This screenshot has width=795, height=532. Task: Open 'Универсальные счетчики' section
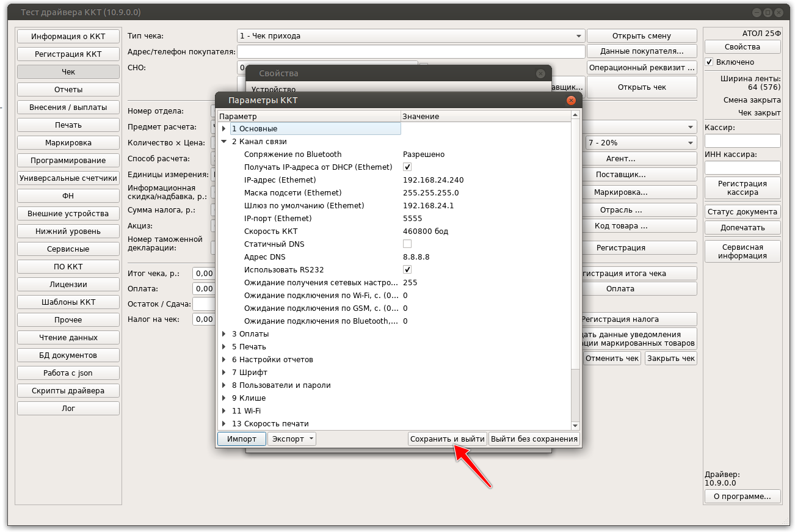click(x=68, y=178)
